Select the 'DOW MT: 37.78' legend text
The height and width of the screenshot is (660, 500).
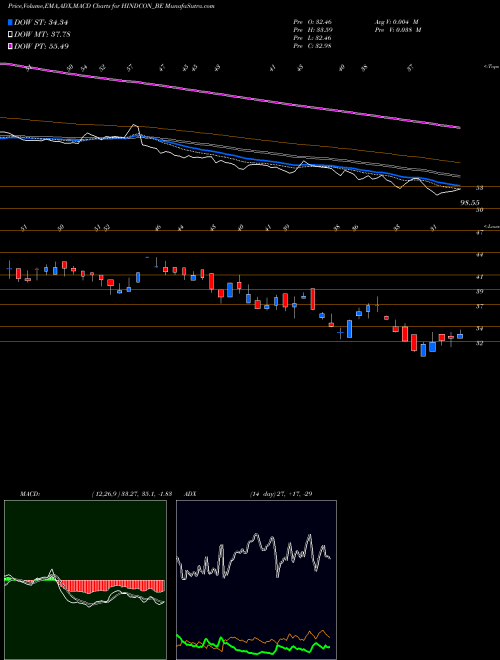pos(42,34)
